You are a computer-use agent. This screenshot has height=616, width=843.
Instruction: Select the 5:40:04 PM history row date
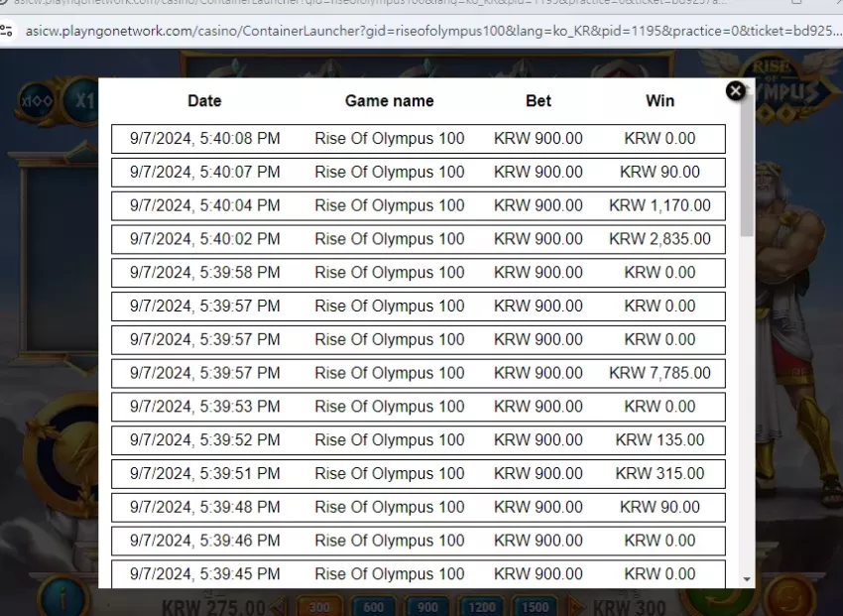tap(205, 205)
